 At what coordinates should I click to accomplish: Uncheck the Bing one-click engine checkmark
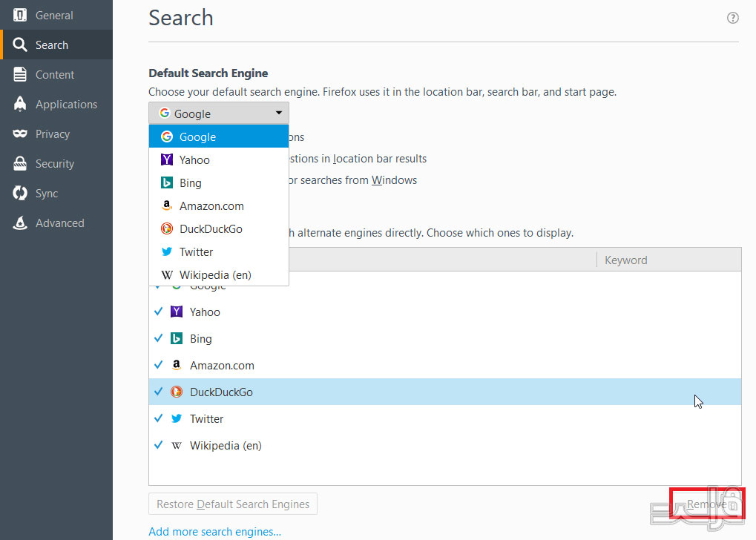(x=158, y=338)
